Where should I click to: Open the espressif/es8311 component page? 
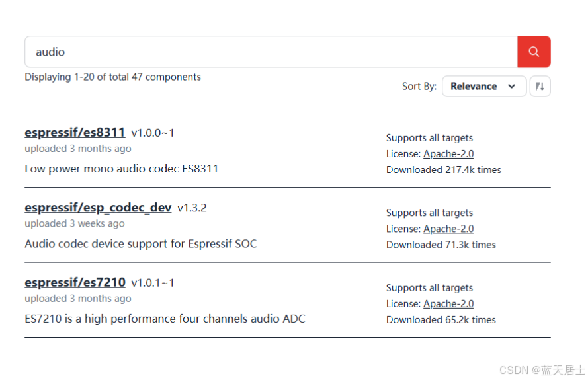coord(75,133)
